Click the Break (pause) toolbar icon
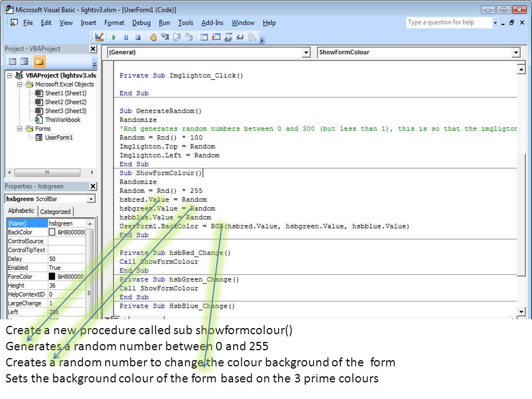Screen dimensions: 532x399 [x=126, y=37]
